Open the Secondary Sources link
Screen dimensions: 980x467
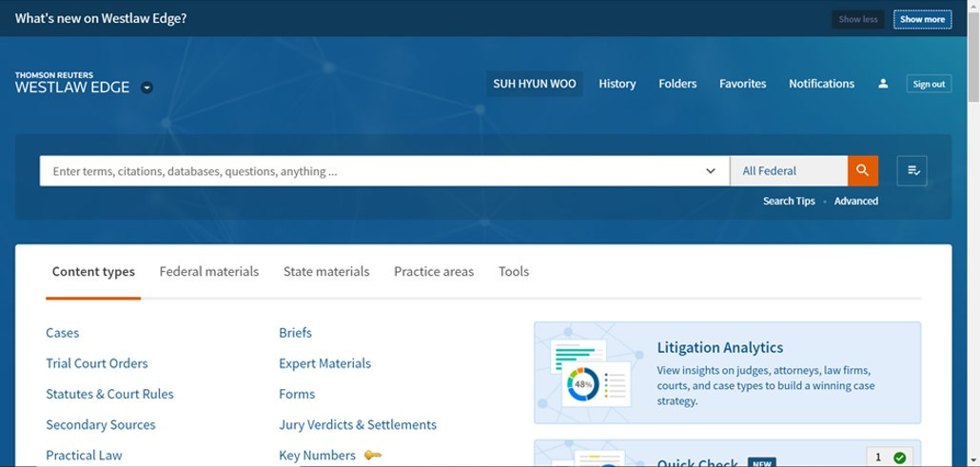point(101,424)
